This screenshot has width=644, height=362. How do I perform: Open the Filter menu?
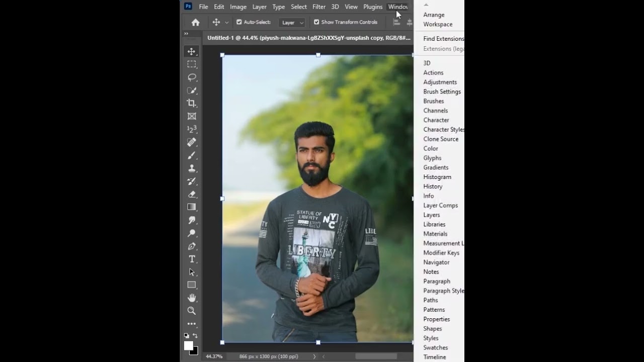[319, 7]
